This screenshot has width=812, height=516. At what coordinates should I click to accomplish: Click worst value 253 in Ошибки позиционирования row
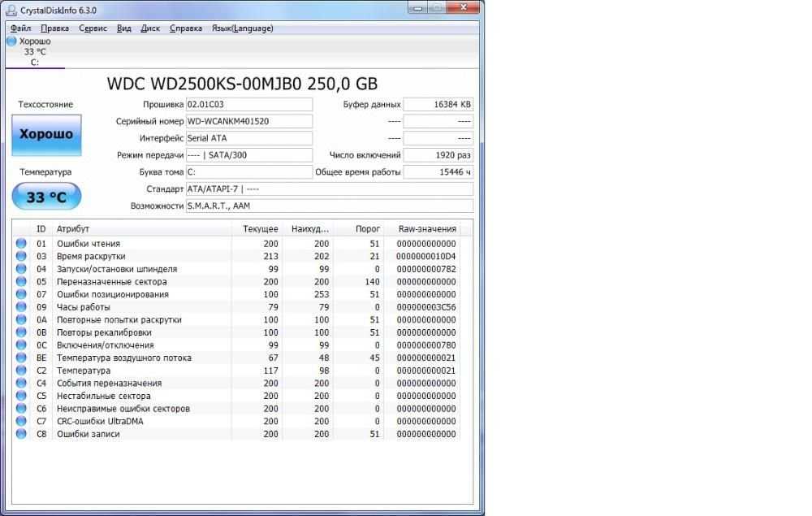coord(321,294)
